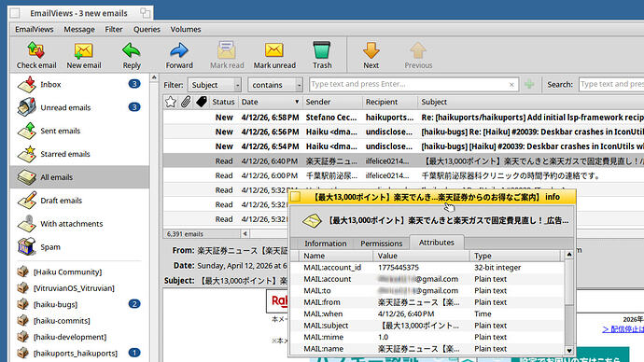Open the Filter menu
Image resolution: width=644 pixels, height=362 pixels.
tap(114, 30)
